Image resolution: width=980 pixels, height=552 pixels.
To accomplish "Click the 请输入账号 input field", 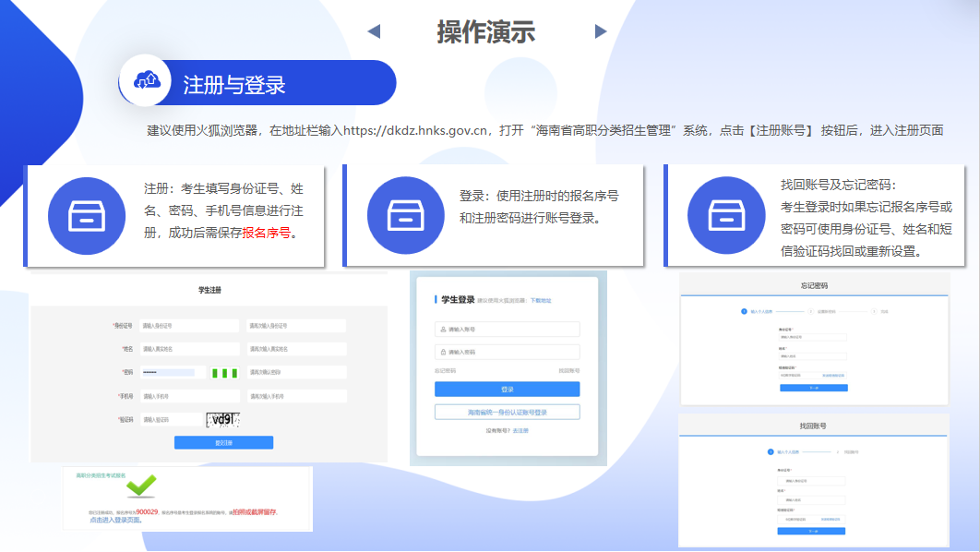I will coord(507,330).
